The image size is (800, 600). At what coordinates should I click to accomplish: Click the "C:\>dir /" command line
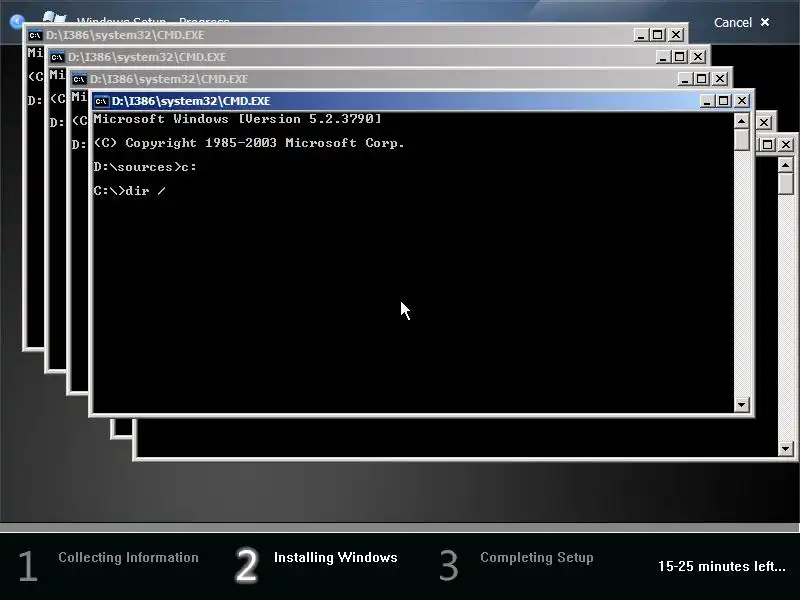tap(130, 191)
